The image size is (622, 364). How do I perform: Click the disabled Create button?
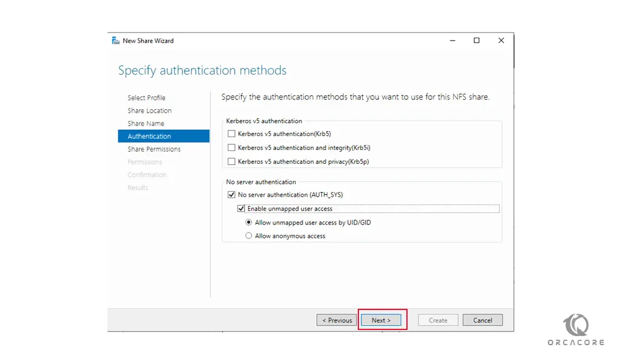438,320
